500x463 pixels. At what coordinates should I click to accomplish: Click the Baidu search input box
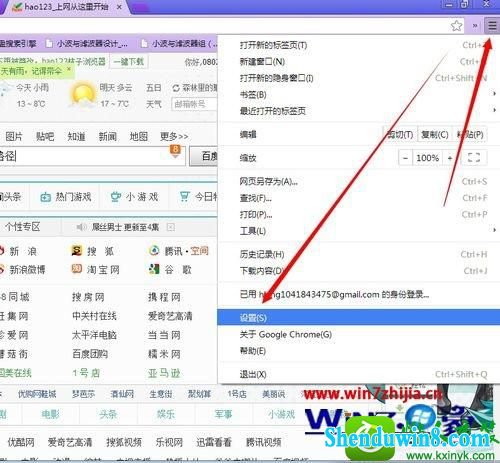(x=92, y=156)
